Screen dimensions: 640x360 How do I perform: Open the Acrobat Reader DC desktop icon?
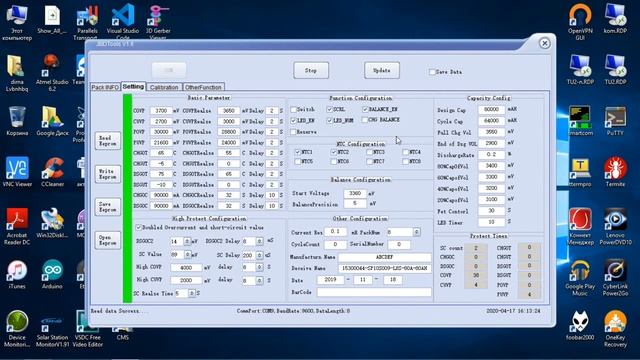[x=17, y=227]
